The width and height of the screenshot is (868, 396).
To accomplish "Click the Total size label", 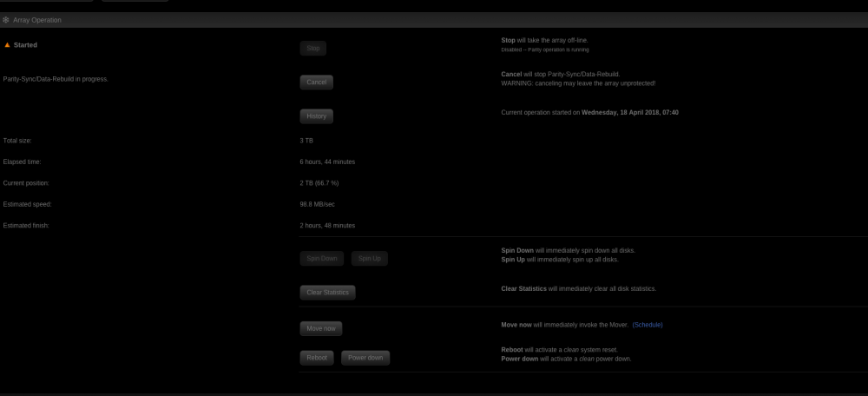I will point(17,141).
